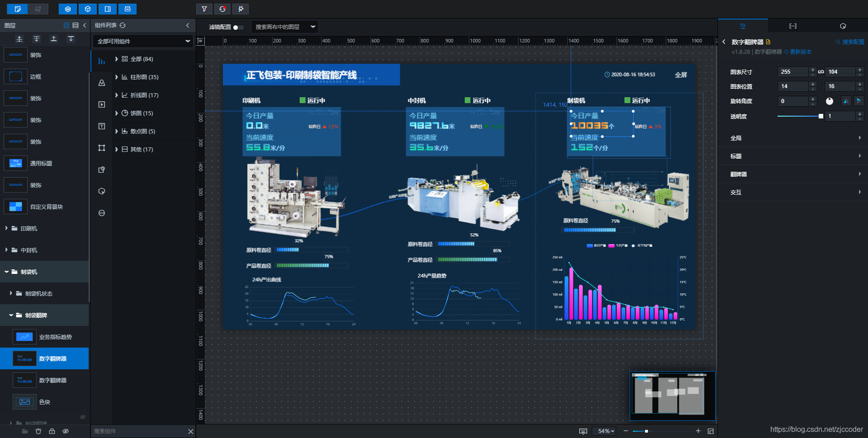Toggle ruler guide visibility eye icon
868x438 pixels.
pos(200,41)
